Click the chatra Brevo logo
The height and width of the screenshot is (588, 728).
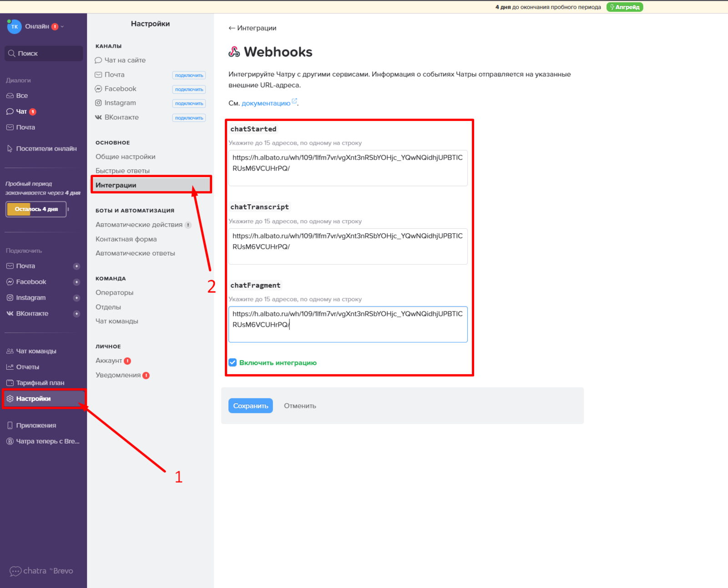(41, 571)
